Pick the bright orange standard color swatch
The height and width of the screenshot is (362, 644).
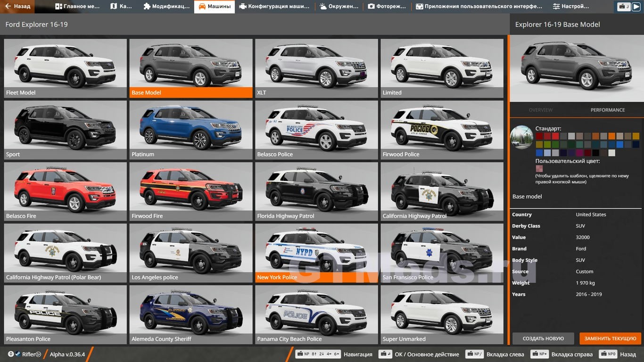tap(612, 136)
